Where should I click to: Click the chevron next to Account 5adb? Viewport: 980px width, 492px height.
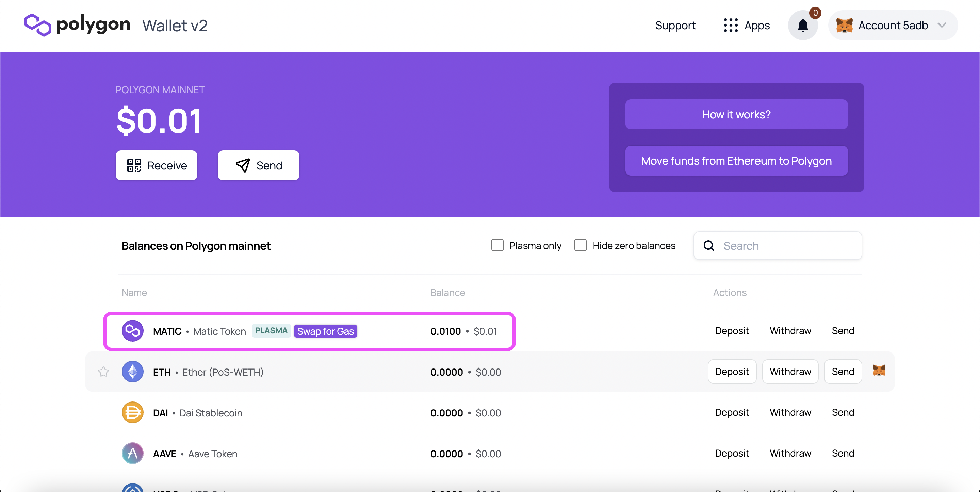[942, 26]
